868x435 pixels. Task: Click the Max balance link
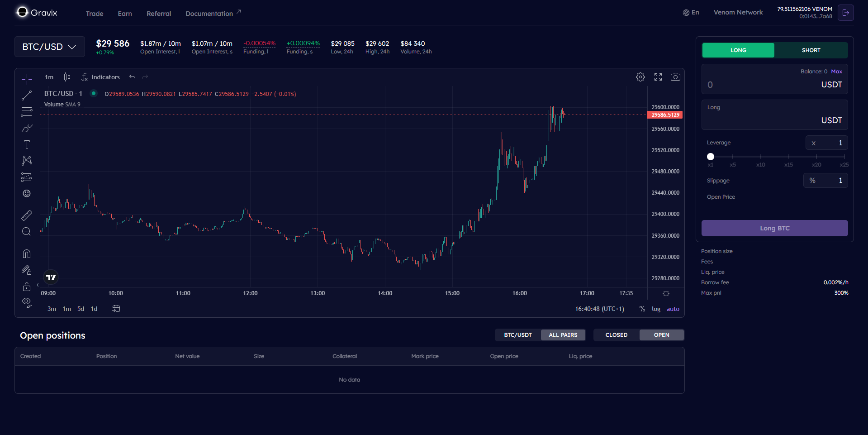836,72
